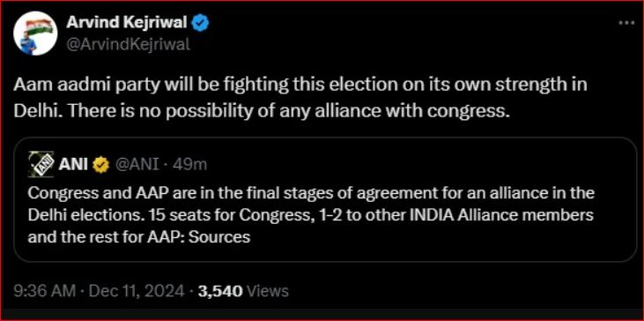Click the Views label beside the count
This screenshot has height=321, width=644.
[x=266, y=291]
